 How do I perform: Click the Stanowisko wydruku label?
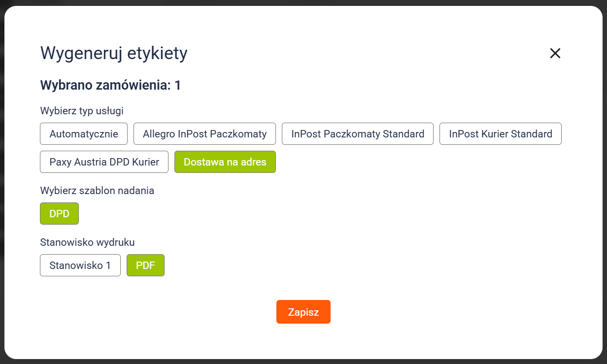point(87,242)
